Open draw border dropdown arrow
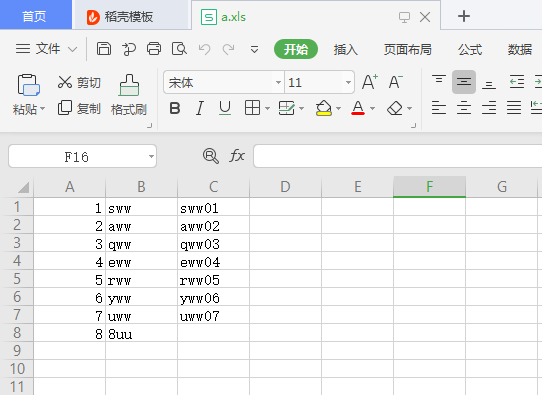The height and width of the screenshot is (395, 542). pyautogui.click(x=302, y=109)
